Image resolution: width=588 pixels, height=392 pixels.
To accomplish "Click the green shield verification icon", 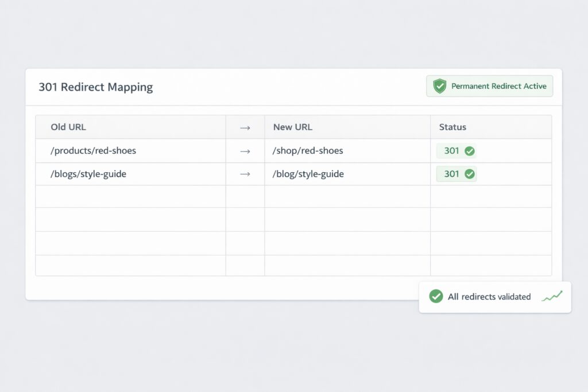I will pos(439,86).
